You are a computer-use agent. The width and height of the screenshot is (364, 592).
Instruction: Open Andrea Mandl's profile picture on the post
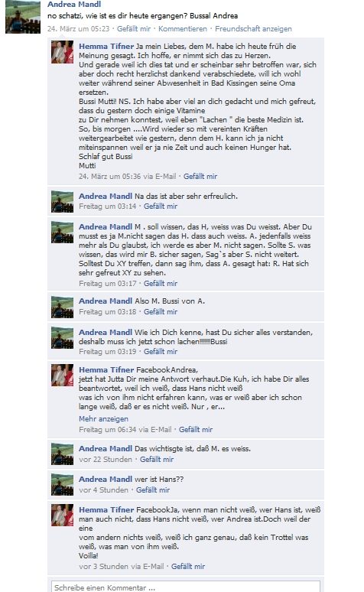[x=23, y=17]
